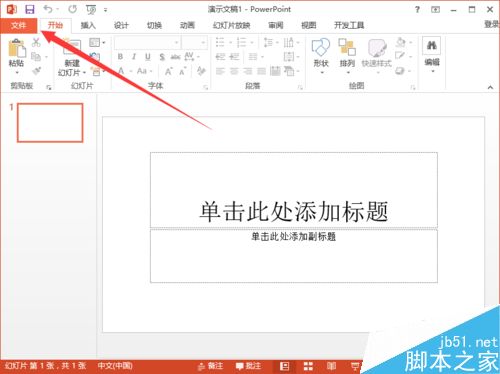The height and width of the screenshot is (374, 500).
Task: Open the slide Layout dropdown icon
Action: coord(97,42)
